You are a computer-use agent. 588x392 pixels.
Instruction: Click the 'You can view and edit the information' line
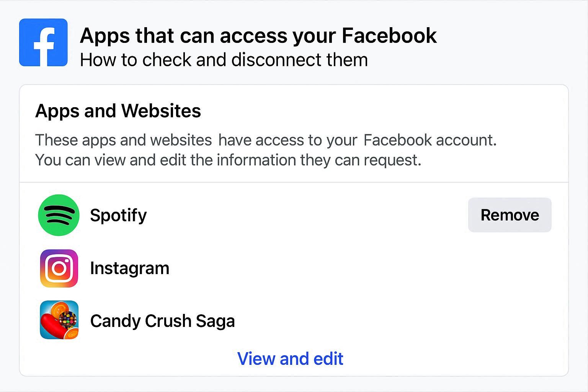tap(228, 160)
